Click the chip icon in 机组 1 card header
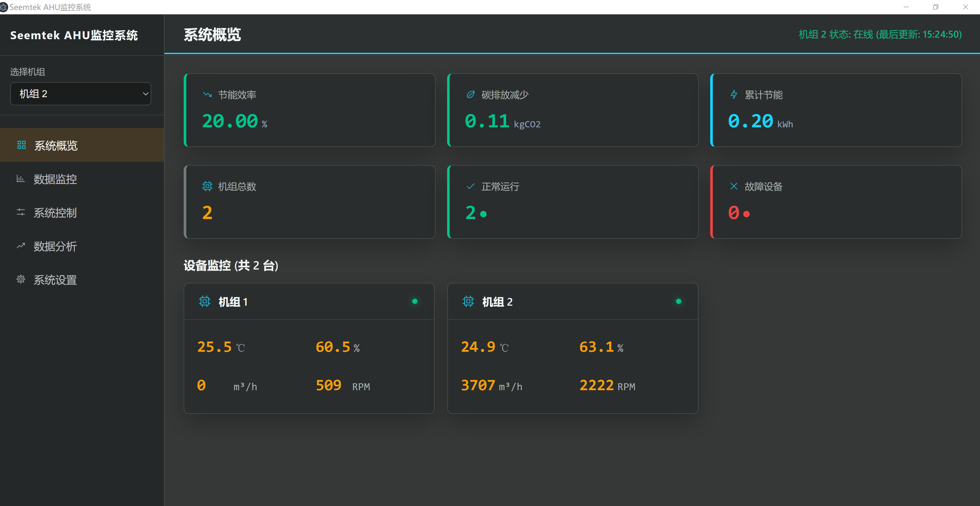This screenshot has width=980, height=506. [x=205, y=301]
